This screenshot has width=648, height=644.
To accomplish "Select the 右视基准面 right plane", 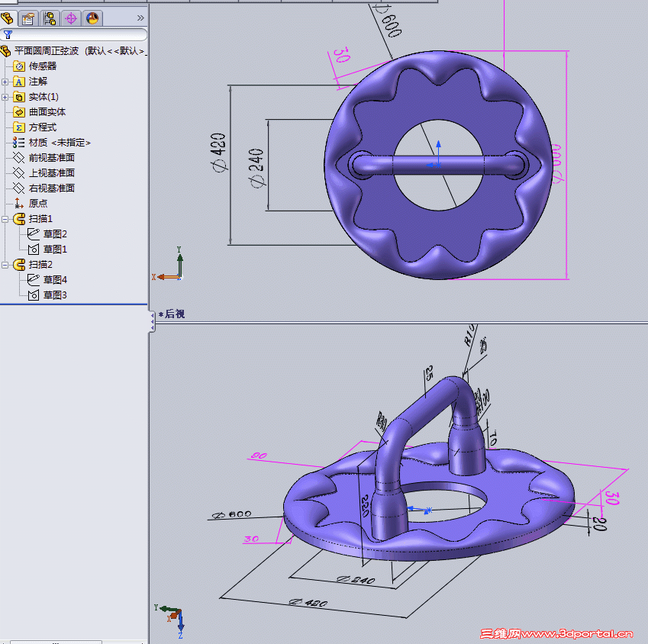I will (52, 188).
